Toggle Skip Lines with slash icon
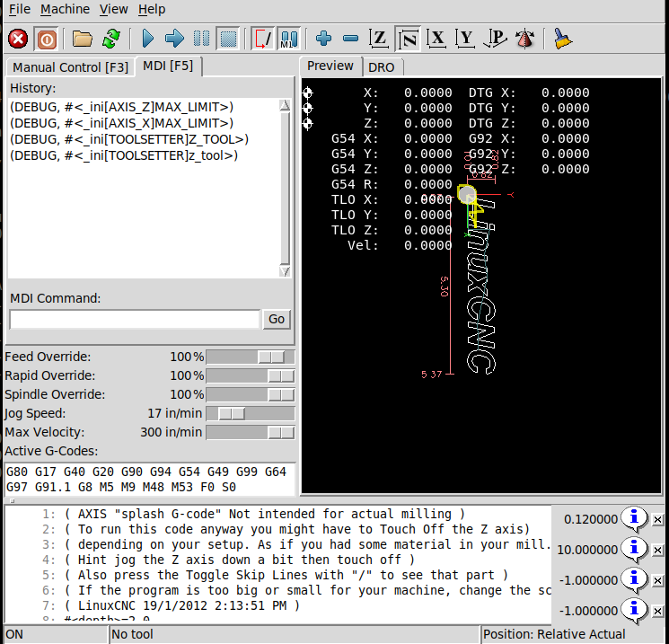Screen dimensions: 669x644 pyautogui.click(x=263, y=39)
